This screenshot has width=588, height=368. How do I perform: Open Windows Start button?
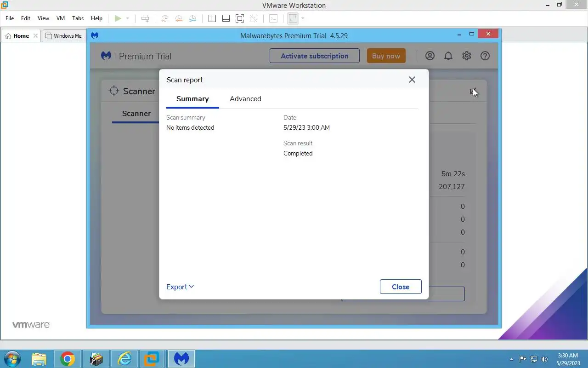coord(12,359)
